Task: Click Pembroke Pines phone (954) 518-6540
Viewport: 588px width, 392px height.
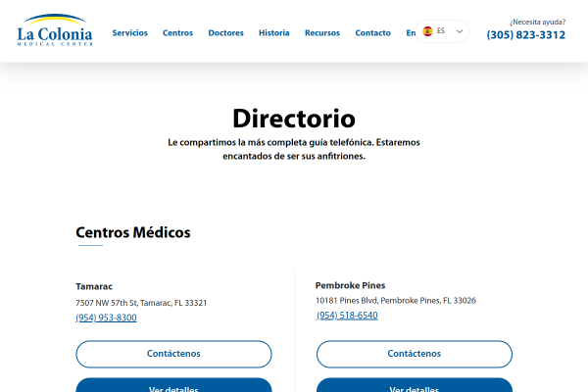Action: click(x=347, y=316)
